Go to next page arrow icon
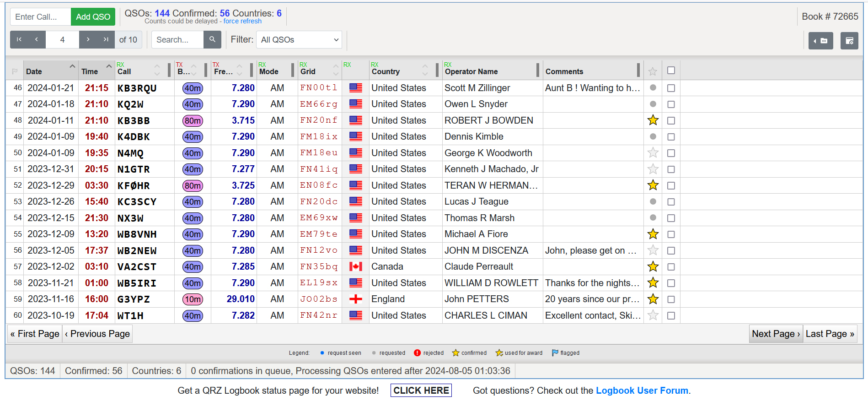This screenshot has height=407, width=868. click(88, 40)
